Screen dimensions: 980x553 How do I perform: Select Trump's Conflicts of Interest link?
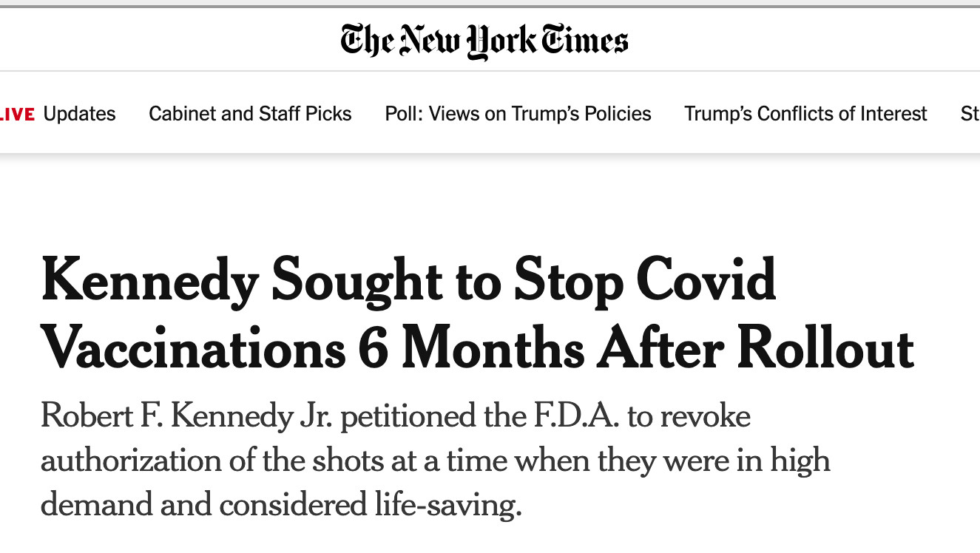tap(805, 114)
